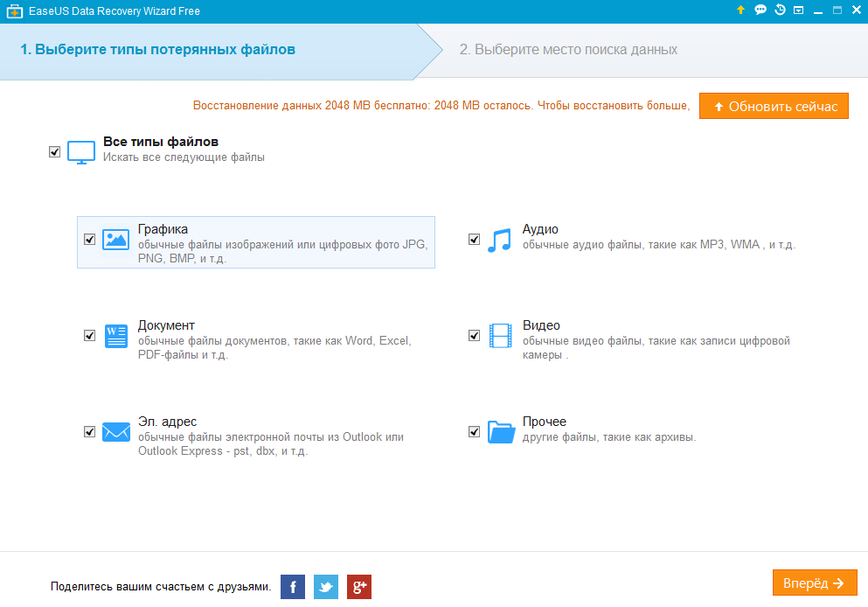Uncheck the Все типы файлов checkbox
The width and height of the screenshot is (868, 607).
coord(54,152)
